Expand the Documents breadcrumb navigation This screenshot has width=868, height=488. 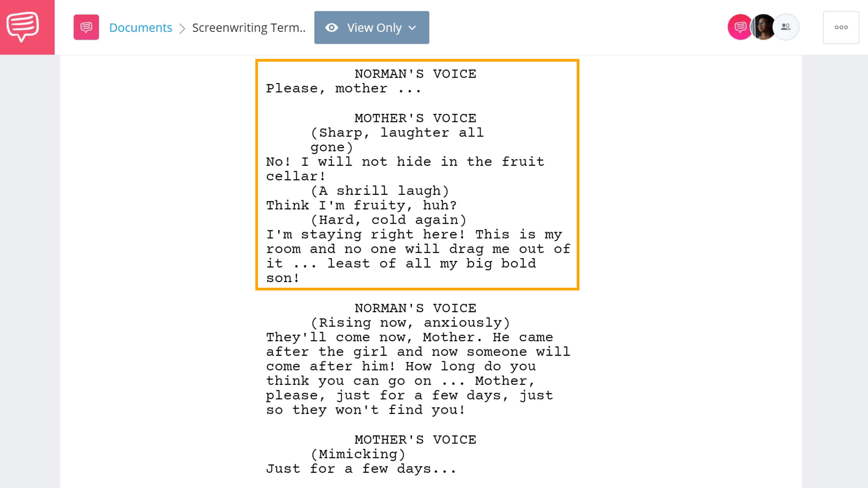pyautogui.click(x=141, y=27)
